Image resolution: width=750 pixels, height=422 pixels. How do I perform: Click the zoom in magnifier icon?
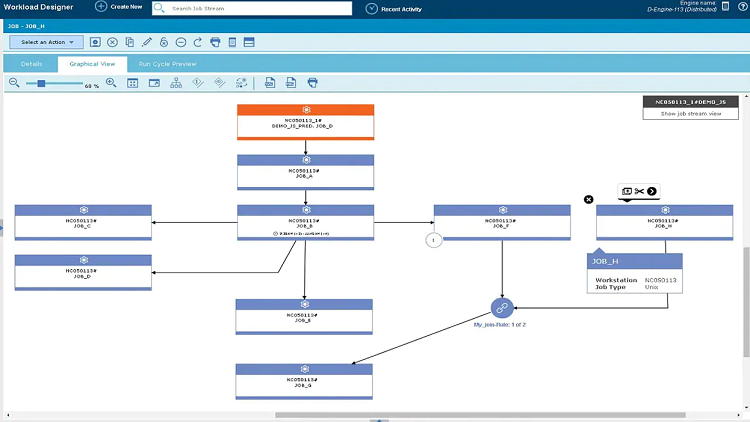coord(111,83)
